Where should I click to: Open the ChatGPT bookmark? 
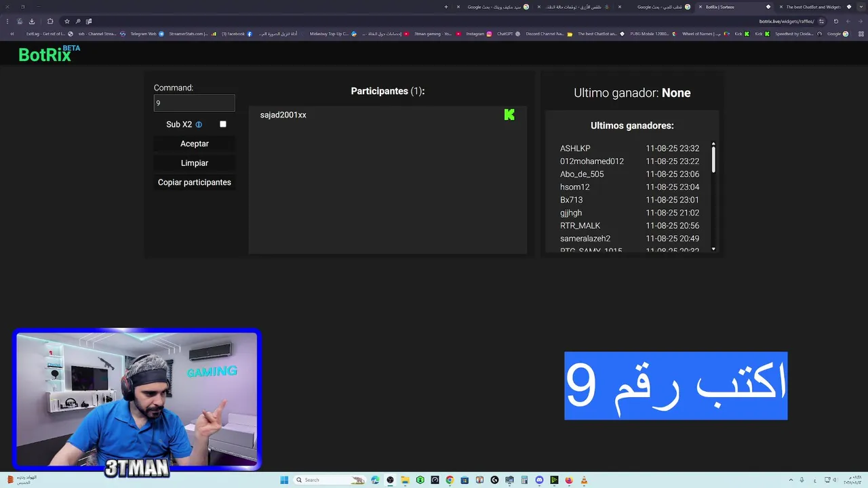[x=508, y=34]
